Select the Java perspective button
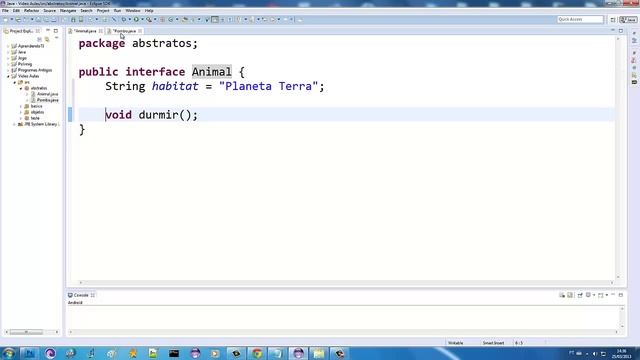The width and height of the screenshot is (640, 360). [628, 20]
